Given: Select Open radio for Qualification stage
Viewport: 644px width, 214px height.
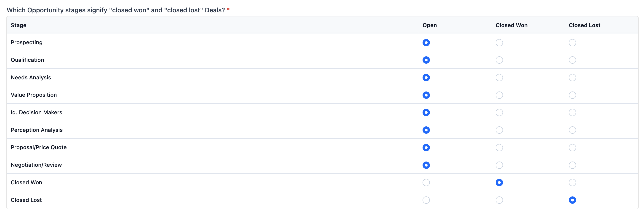Looking at the screenshot, I should coord(426,60).
